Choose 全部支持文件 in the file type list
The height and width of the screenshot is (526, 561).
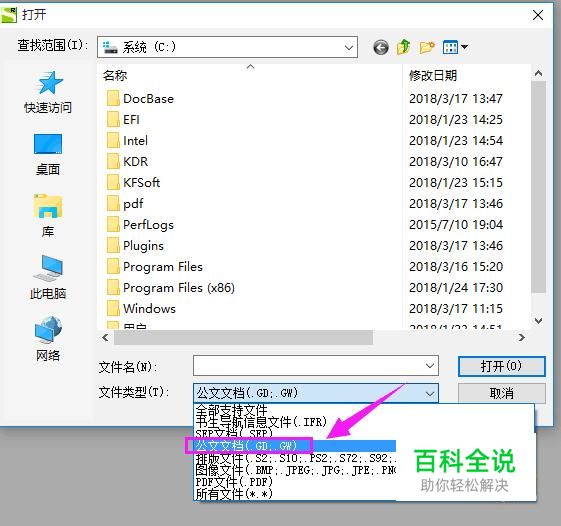click(231, 410)
